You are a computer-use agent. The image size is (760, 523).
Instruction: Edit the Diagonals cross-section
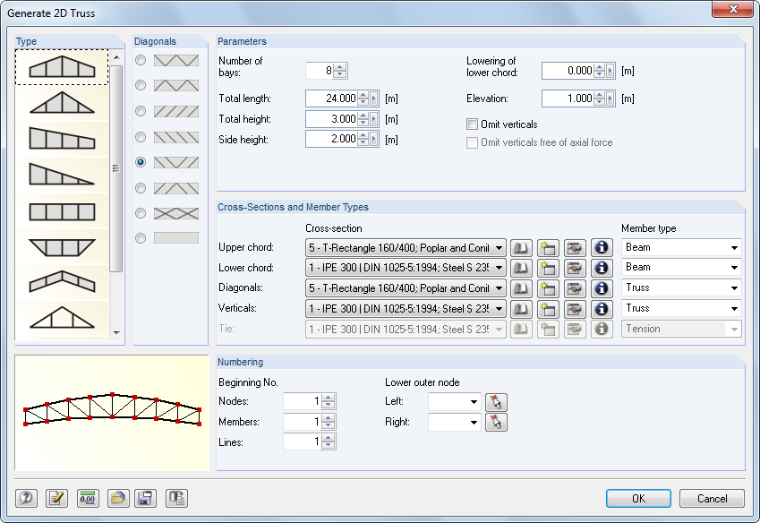pyautogui.click(x=574, y=288)
